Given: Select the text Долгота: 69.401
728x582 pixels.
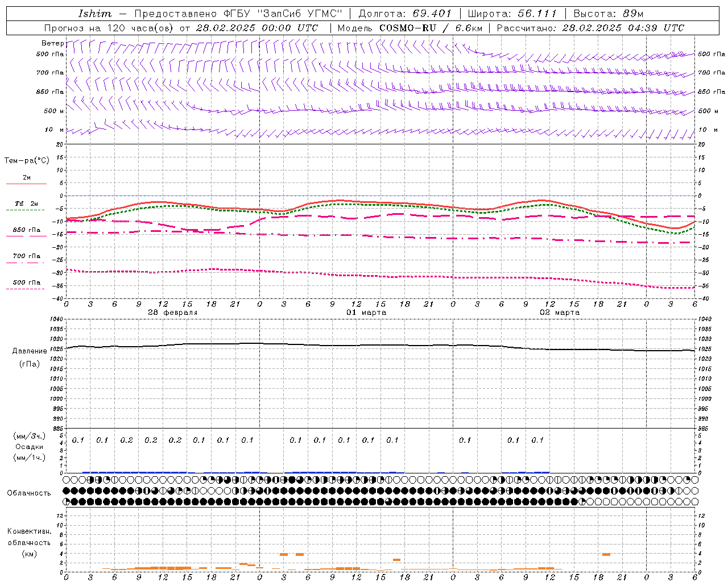Looking at the screenshot, I should 405,14.
